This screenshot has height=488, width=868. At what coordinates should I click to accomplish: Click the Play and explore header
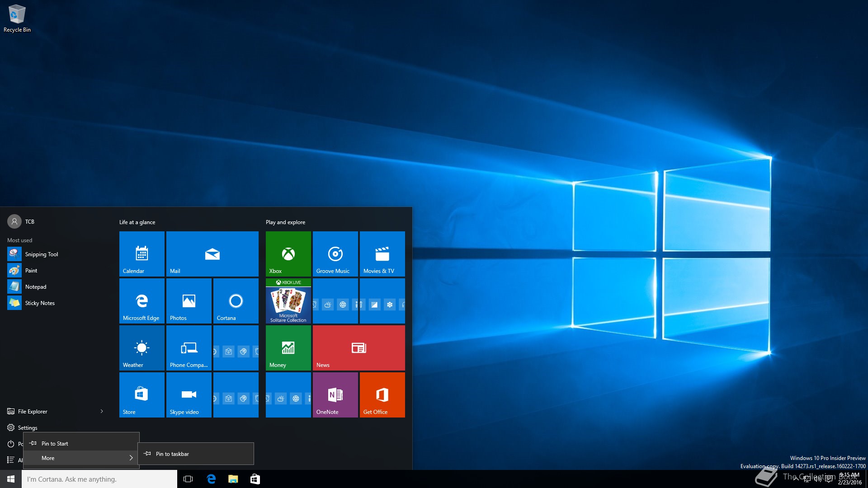[x=285, y=222]
